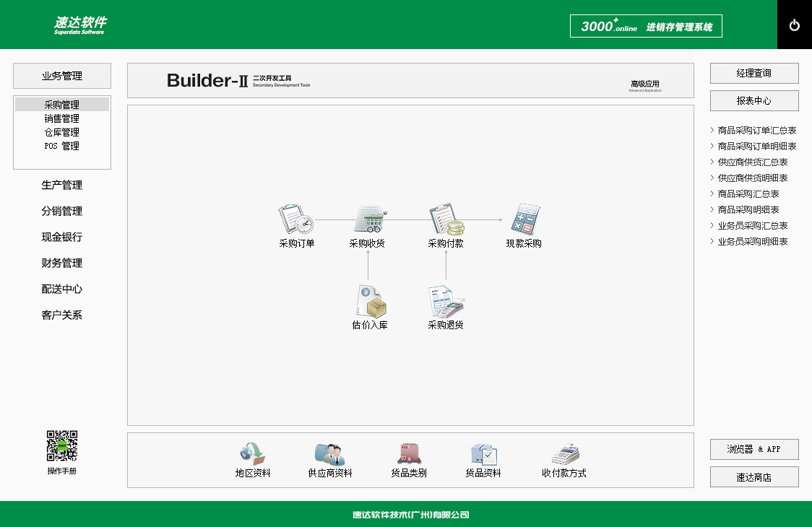Click the 采购退货 return icon
Image resolution: width=812 pixels, height=527 pixels.
pyautogui.click(x=446, y=301)
